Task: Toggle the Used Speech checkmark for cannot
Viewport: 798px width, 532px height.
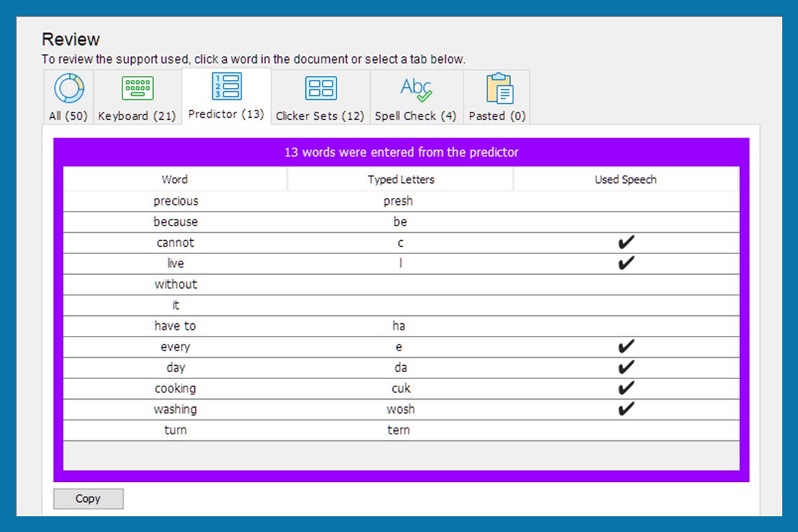Action: click(x=626, y=242)
